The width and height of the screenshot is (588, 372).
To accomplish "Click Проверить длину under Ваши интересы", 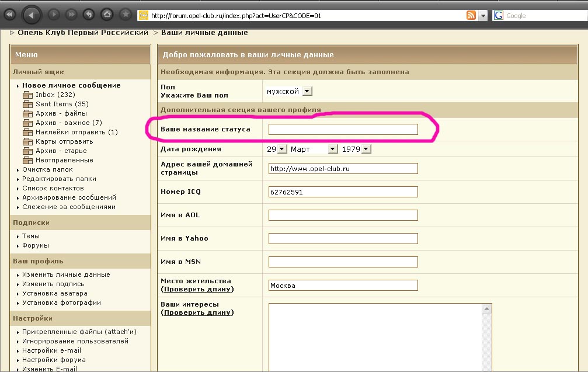I will [x=198, y=312].
